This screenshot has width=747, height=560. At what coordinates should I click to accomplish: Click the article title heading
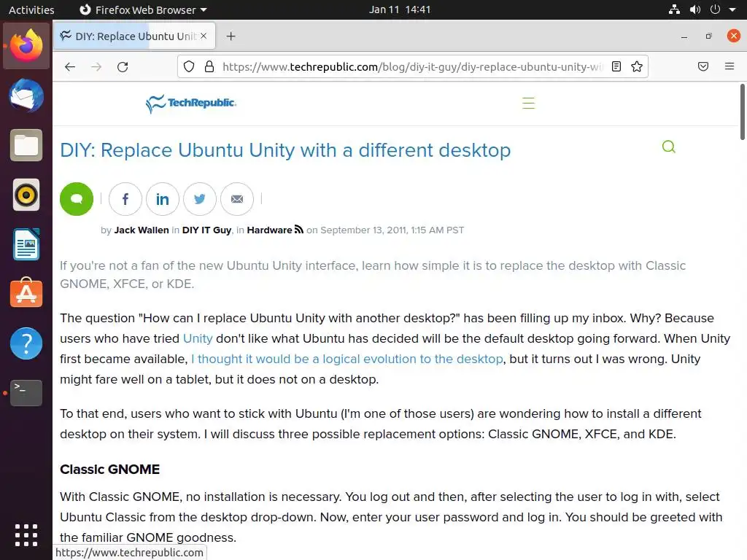(x=285, y=150)
